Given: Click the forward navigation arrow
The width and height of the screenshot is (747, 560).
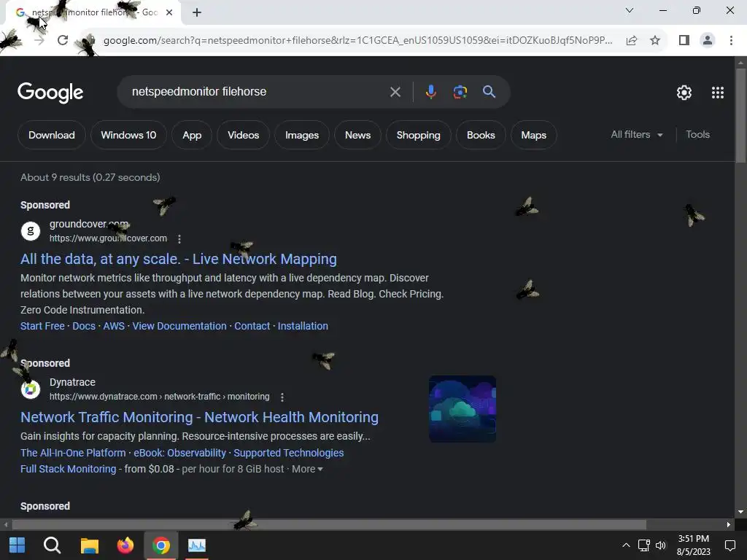Looking at the screenshot, I should pos(39,41).
